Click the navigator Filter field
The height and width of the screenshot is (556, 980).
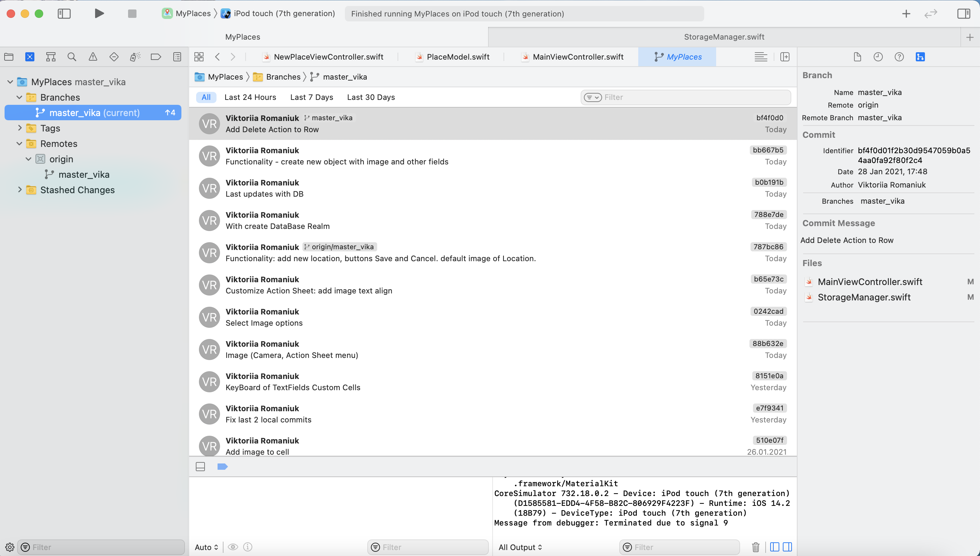102,547
